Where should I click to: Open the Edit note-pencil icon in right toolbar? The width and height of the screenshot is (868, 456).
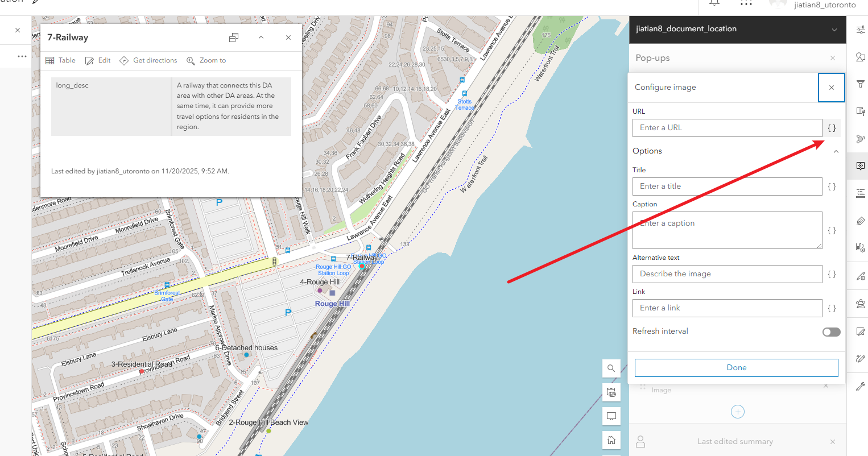(861, 331)
